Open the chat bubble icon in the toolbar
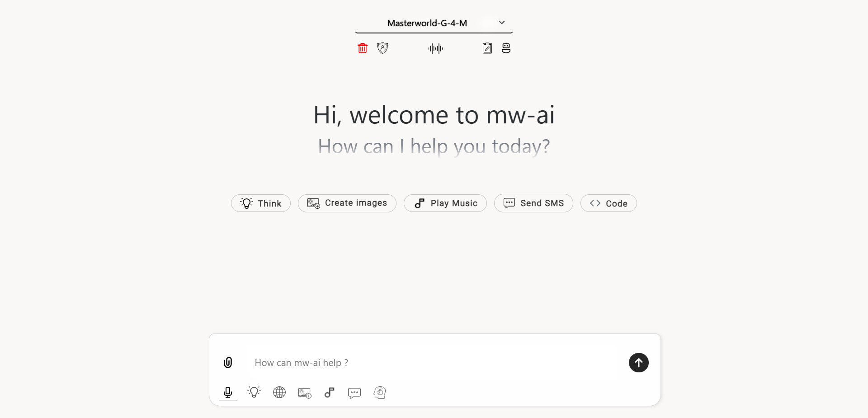The image size is (868, 418). coord(354,393)
